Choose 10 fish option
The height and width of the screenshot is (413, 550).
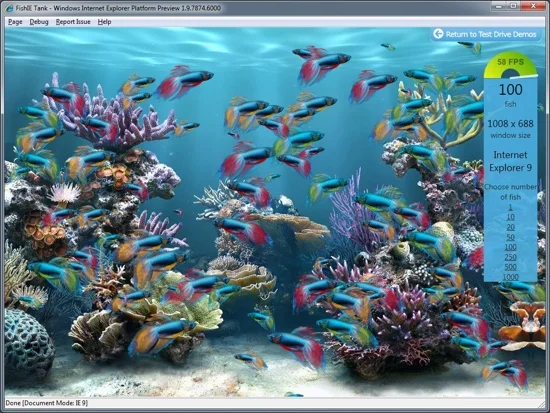tap(510, 217)
